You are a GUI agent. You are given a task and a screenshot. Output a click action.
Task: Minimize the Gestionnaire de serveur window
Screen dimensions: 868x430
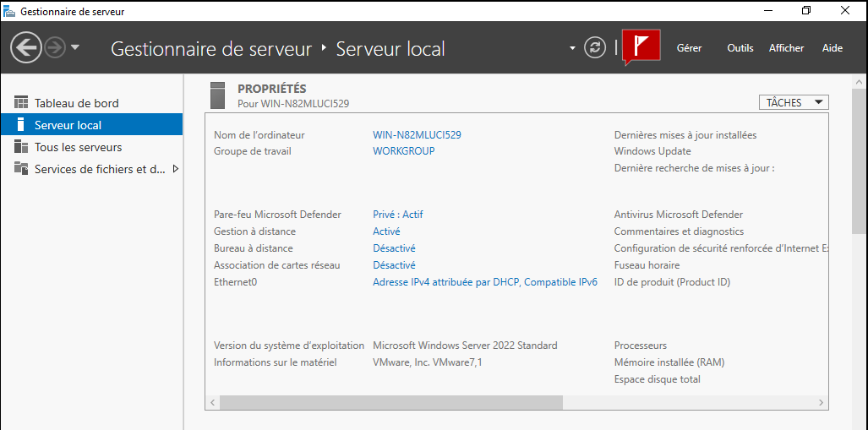[767, 10]
